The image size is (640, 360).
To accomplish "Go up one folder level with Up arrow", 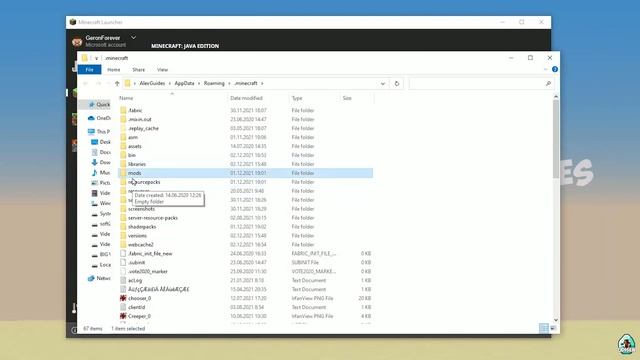I will point(117,83).
